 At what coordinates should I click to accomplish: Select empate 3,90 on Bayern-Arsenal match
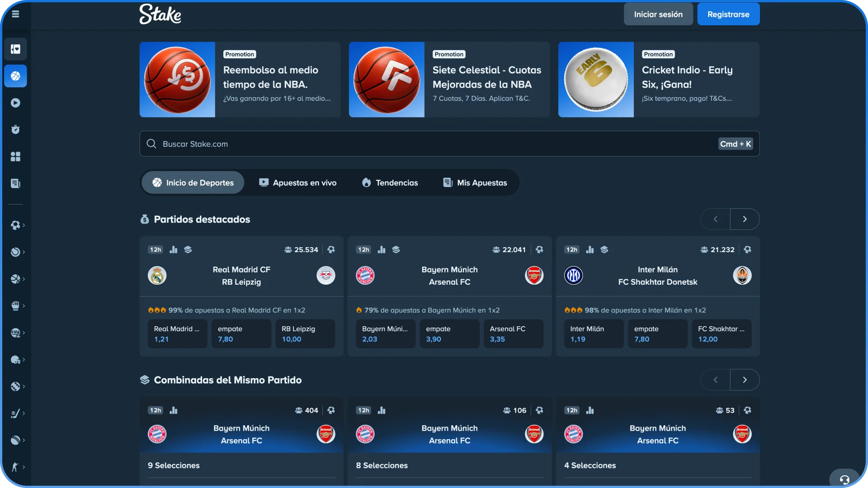450,334
